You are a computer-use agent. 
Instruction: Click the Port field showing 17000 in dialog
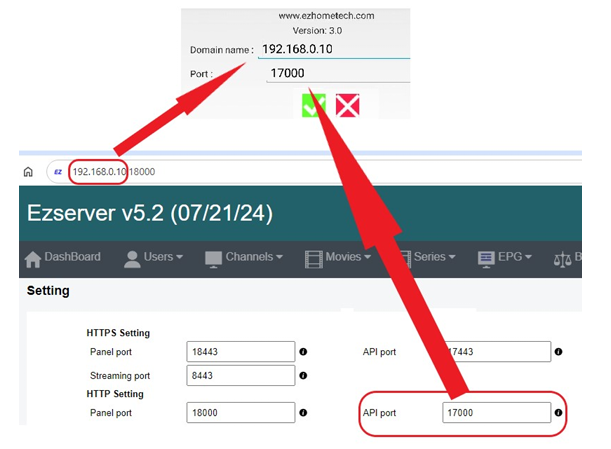(x=338, y=73)
